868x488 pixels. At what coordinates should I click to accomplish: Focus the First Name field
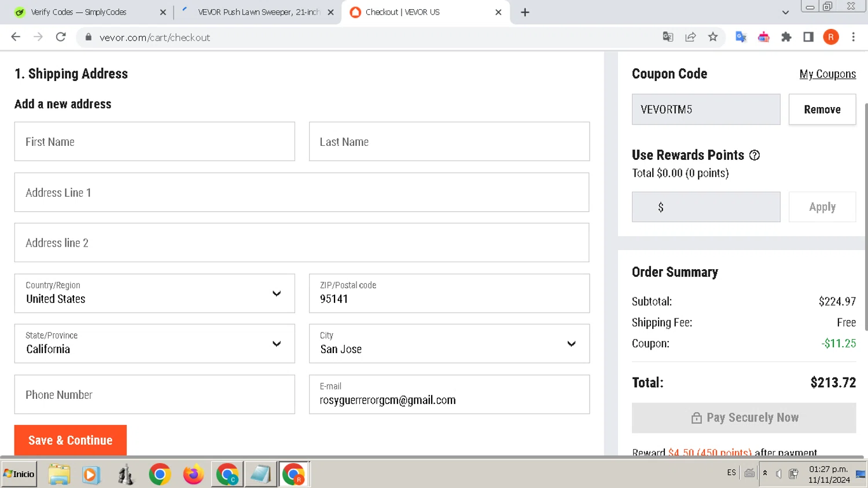point(155,141)
